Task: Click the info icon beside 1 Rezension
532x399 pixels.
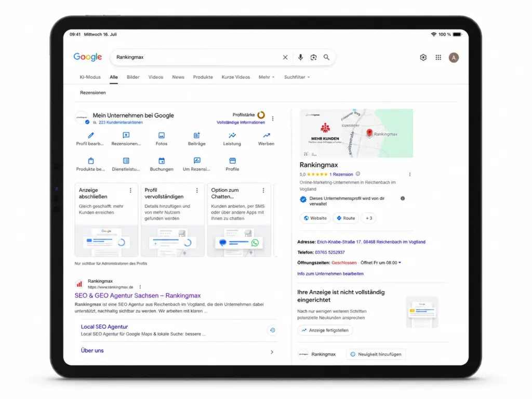Action: [358, 174]
